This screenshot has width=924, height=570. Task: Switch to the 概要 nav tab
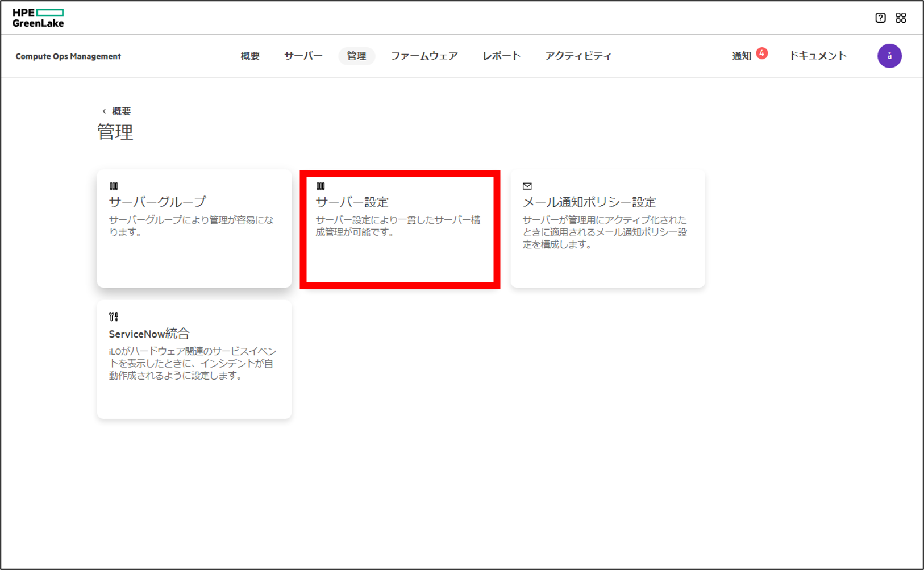point(250,56)
